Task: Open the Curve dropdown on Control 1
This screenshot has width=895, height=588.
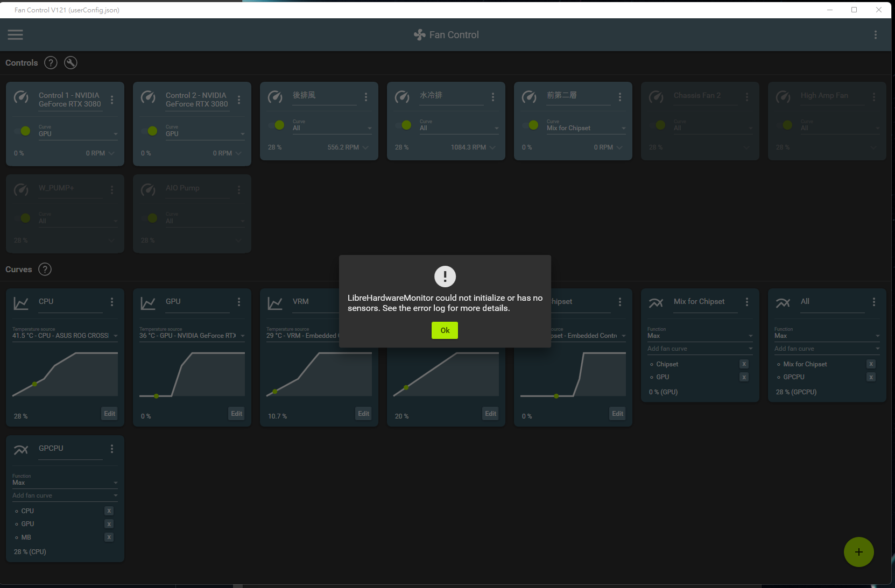Action: point(115,133)
